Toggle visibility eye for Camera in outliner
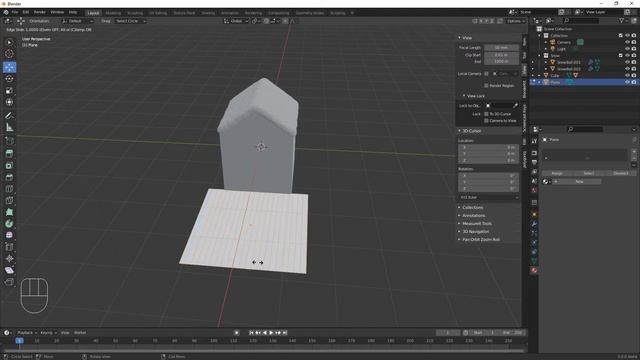This screenshot has height=360, width=640. pyautogui.click(x=627, y=42)
